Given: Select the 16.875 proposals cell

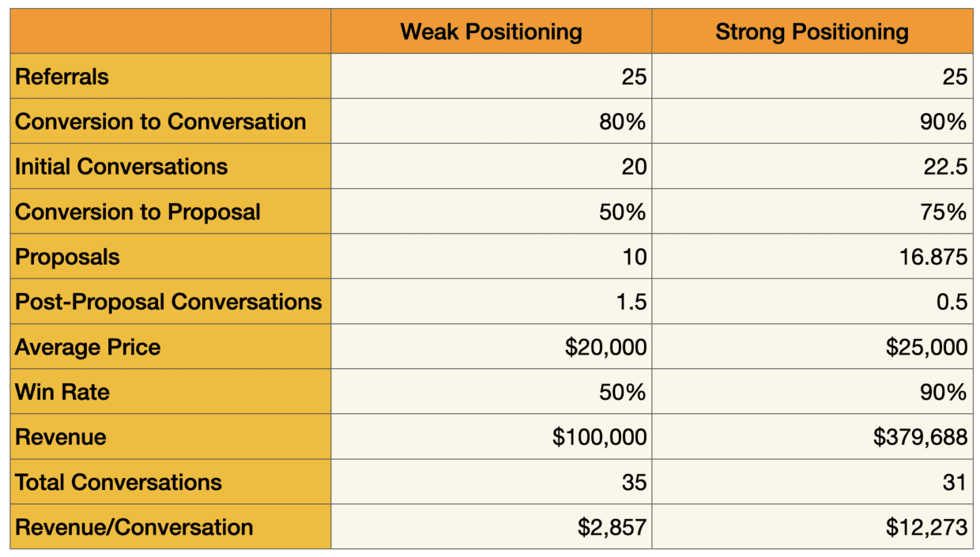Looking at the screenshot, I should point(812,257).
